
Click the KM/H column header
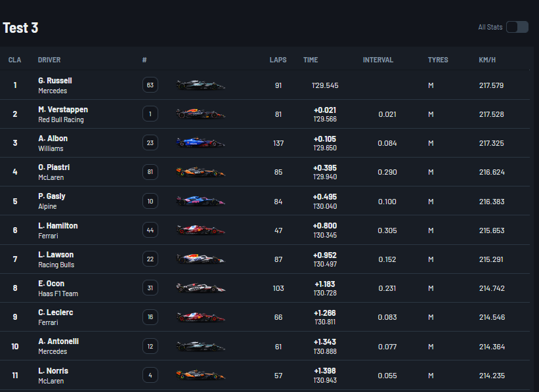487,60
